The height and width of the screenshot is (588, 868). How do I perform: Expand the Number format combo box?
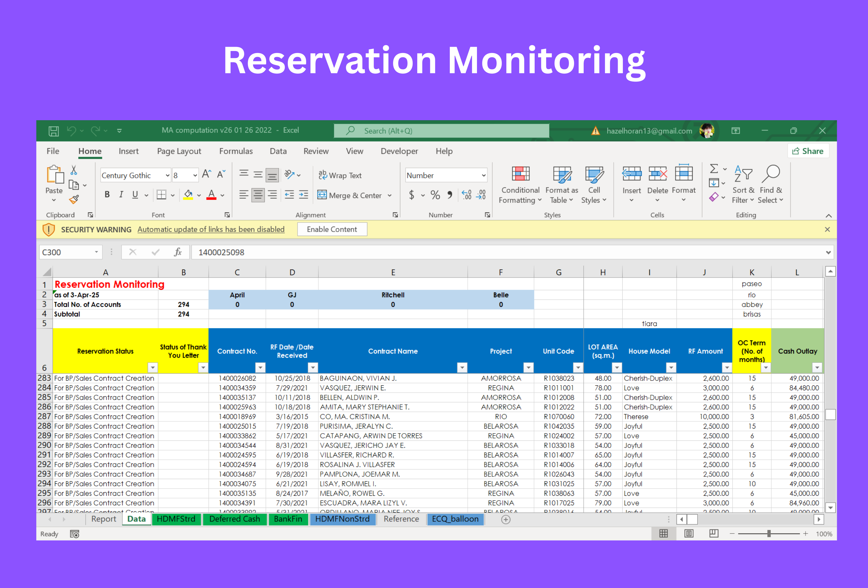[x=483, y=176]
